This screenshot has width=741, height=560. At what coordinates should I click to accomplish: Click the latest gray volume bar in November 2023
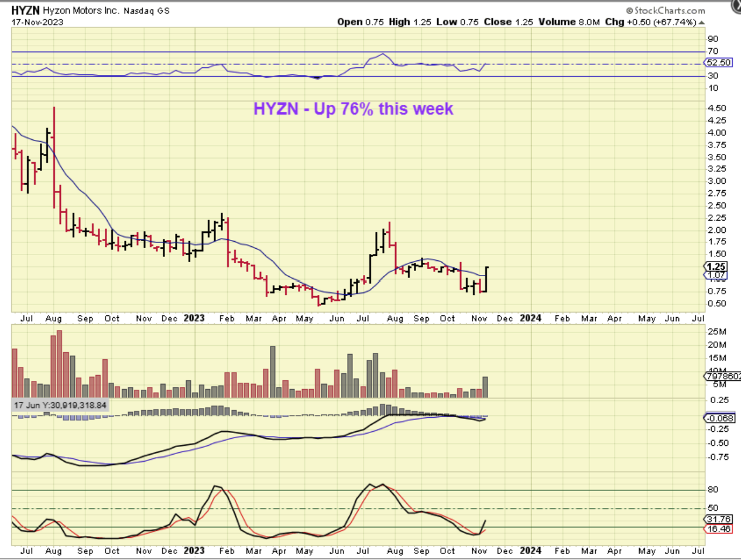tap(485, 387)
